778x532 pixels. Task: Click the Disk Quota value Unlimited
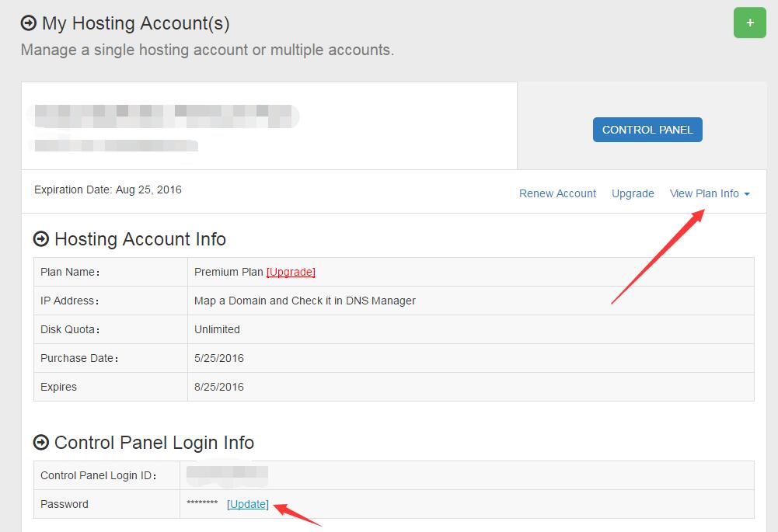217,329
